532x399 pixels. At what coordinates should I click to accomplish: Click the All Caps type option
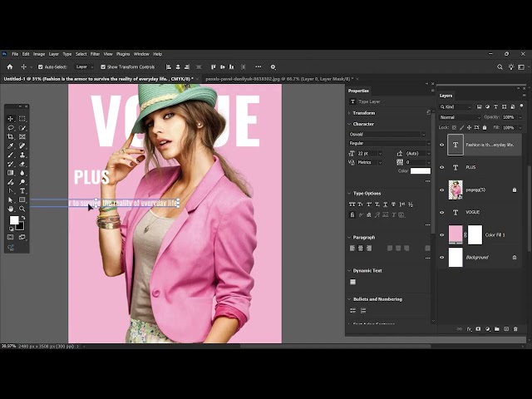click(x=352, y=204)
